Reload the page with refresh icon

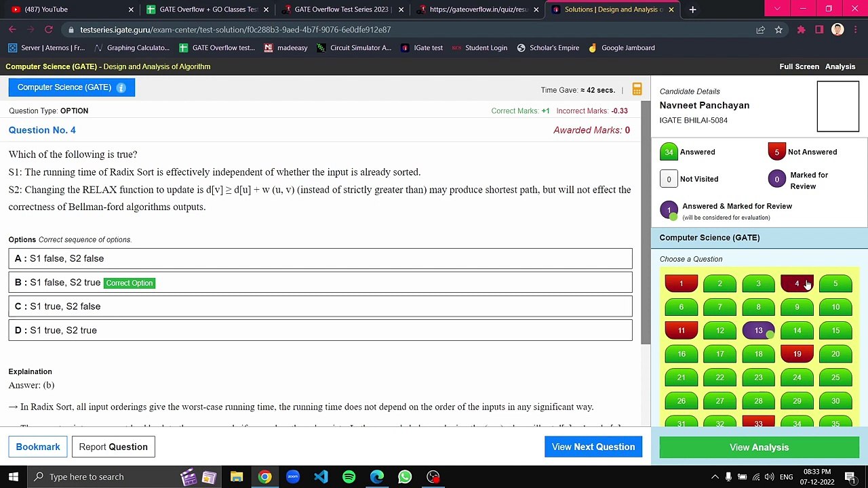pyautogui.click(x=48, y=30)
